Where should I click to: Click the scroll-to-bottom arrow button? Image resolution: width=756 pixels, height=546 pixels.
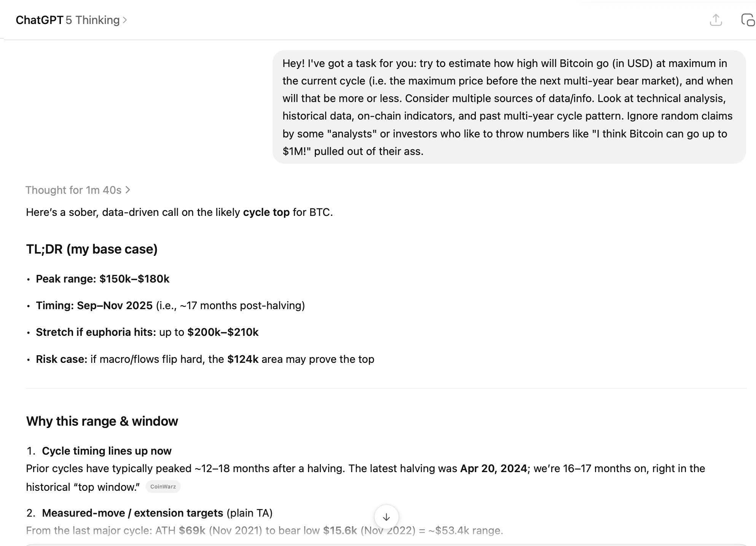coord(386,517)
